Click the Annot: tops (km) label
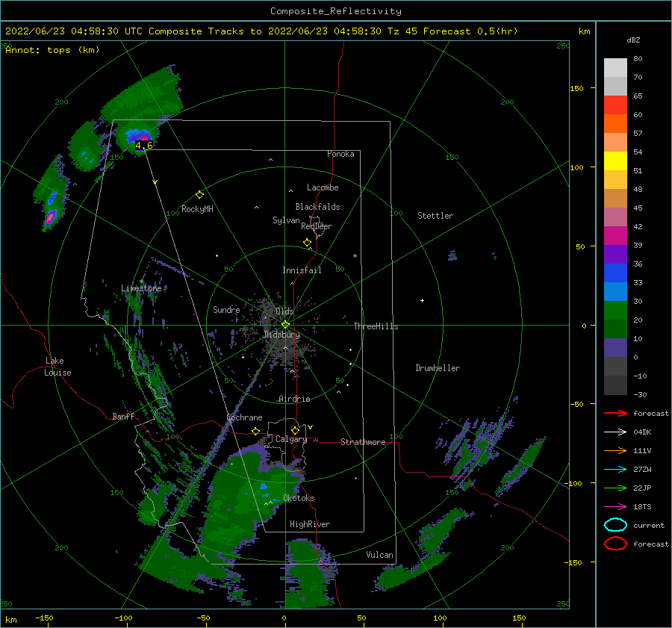Image resolution: width=672 pixels, height=628 pixels. 52,50
